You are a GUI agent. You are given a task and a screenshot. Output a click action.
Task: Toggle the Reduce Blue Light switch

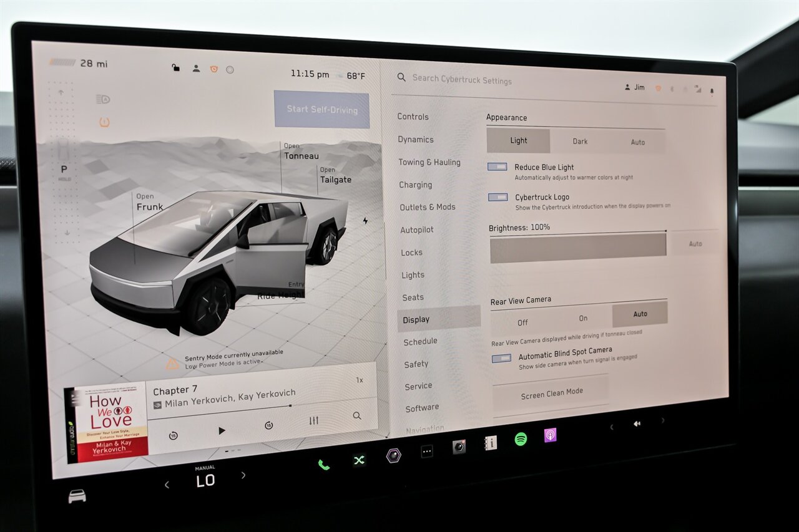coord(498,167)
